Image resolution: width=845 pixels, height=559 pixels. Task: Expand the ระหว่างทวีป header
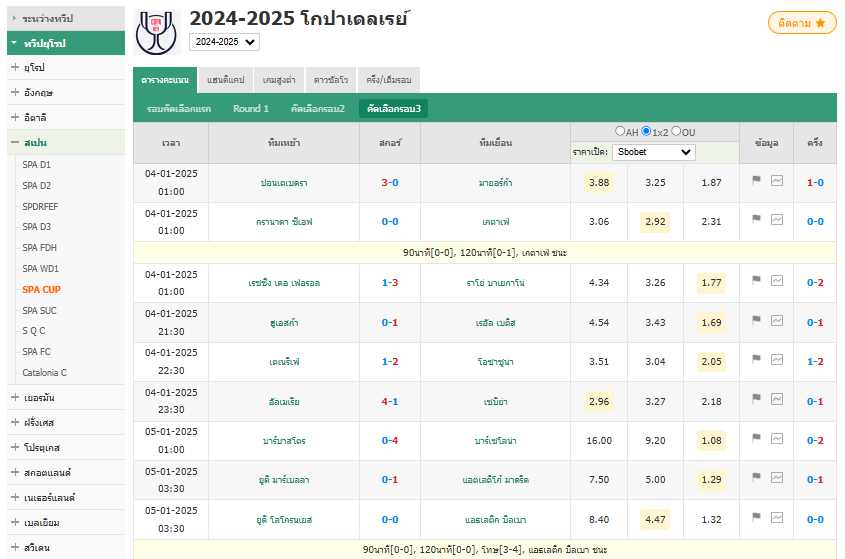(x=66, y=18)
